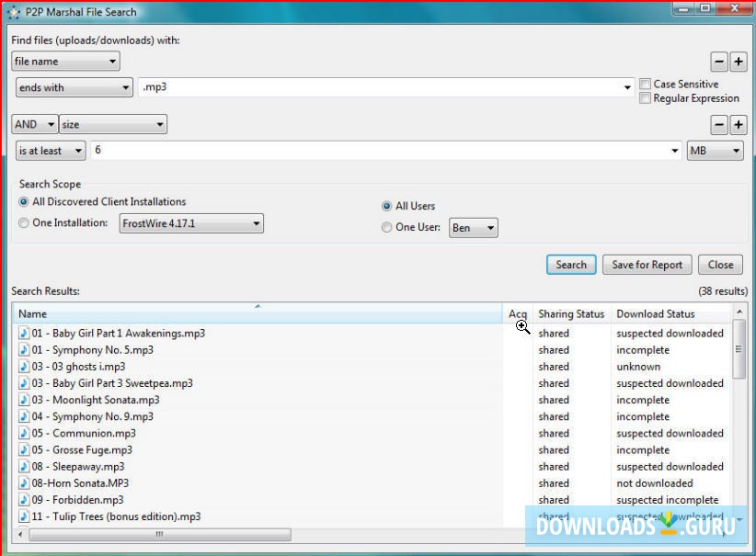Select the One User radio option
The width and height of the screenshot is (756, 556).
click(386, 227)
